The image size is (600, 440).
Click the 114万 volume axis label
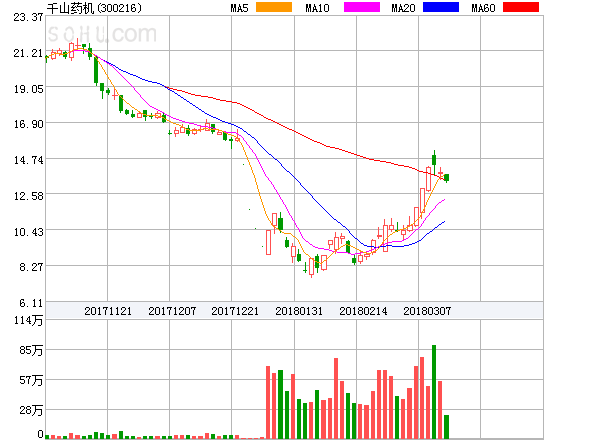point(28,320)
